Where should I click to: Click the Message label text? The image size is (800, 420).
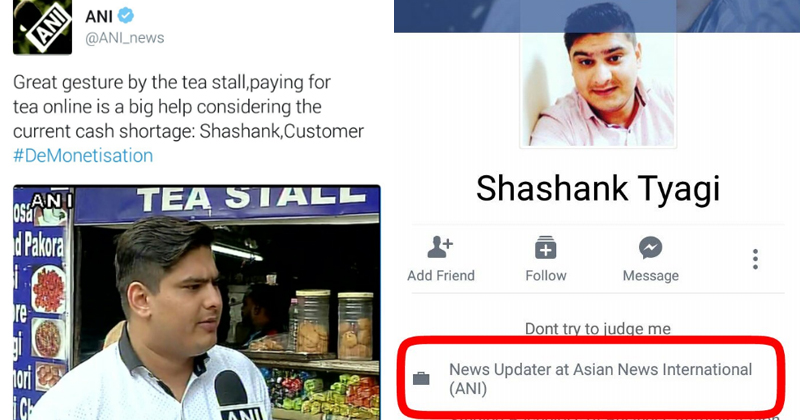[x=651, y=276]
